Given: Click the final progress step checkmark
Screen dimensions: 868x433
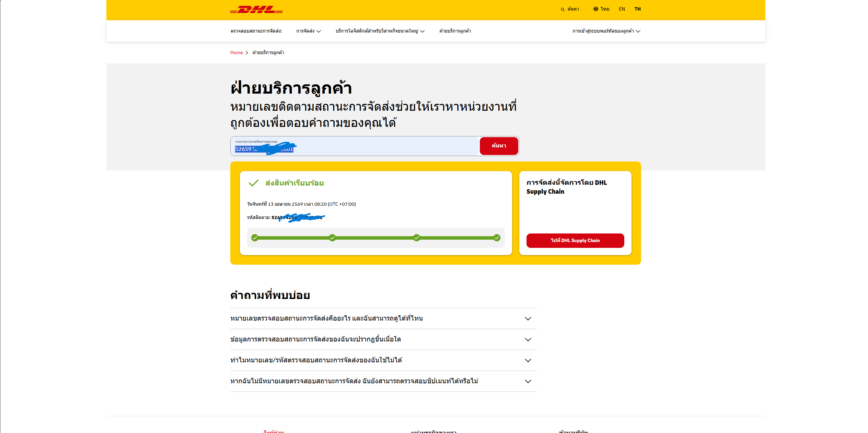Looking at the screenshot, I should [497, 238].
